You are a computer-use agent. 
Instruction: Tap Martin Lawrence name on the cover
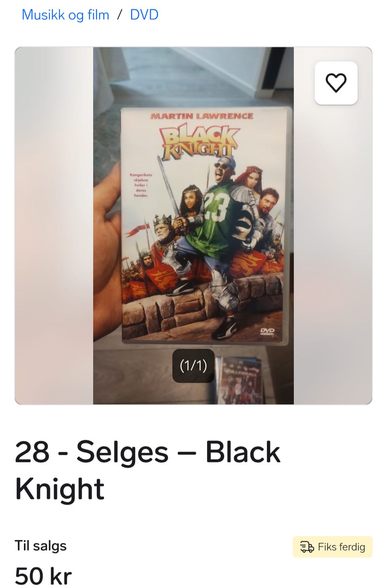click(x=202, y=116)
